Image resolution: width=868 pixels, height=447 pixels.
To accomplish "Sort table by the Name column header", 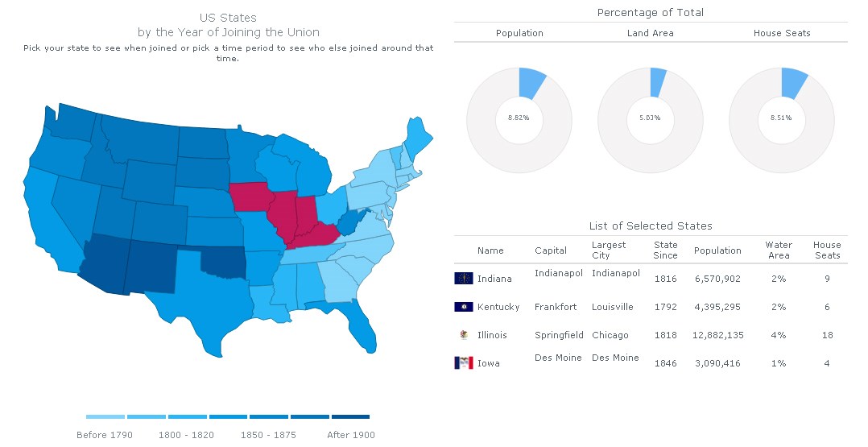I will tap(490, 250).
